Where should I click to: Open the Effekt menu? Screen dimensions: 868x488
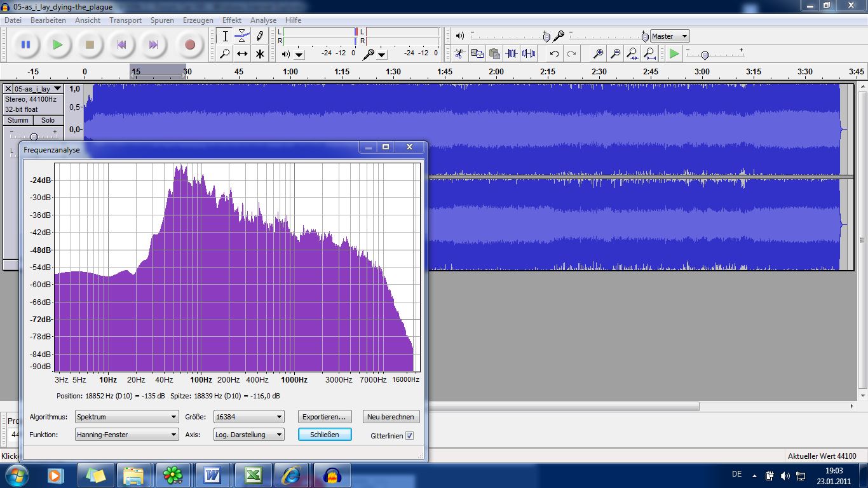coord(231,20)
